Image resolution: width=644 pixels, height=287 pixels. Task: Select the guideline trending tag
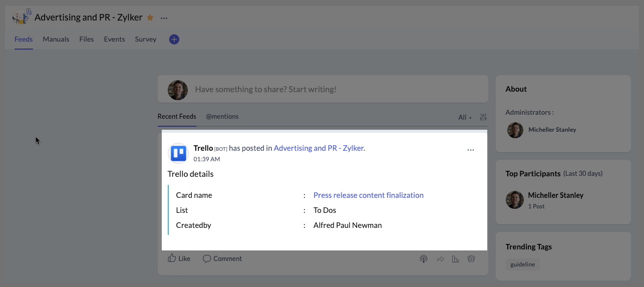click(x=522, y=264)
